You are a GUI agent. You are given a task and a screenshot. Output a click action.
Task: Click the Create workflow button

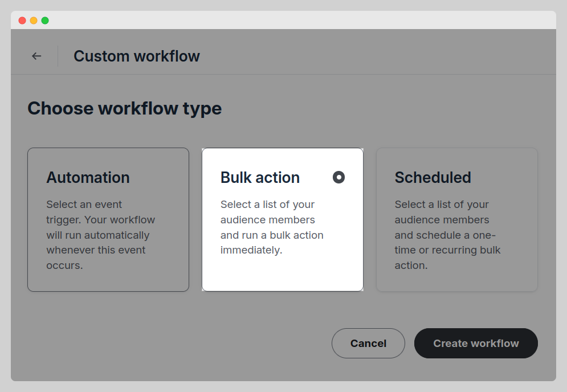pos(476,343)
